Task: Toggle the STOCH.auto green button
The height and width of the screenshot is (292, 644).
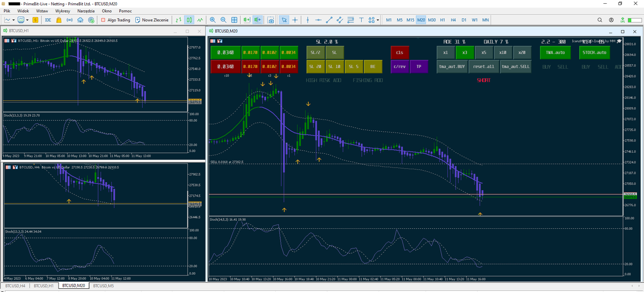Action: point(595,53)
